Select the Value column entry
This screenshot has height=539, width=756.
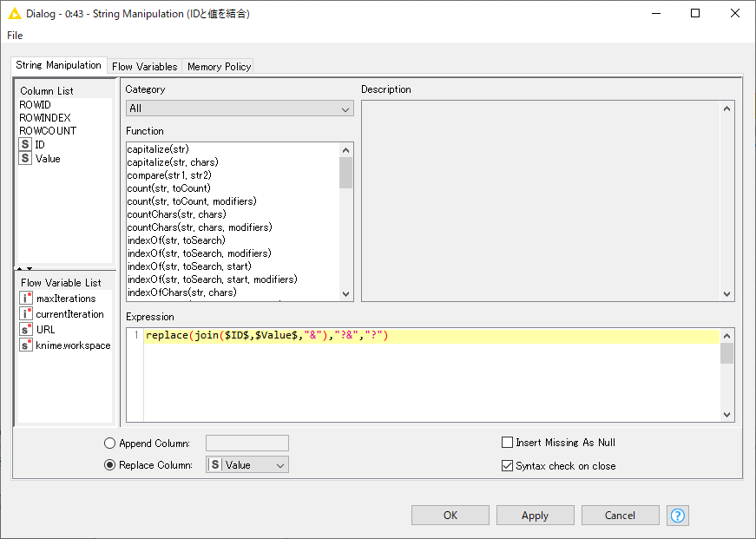(x=48, y=158)
